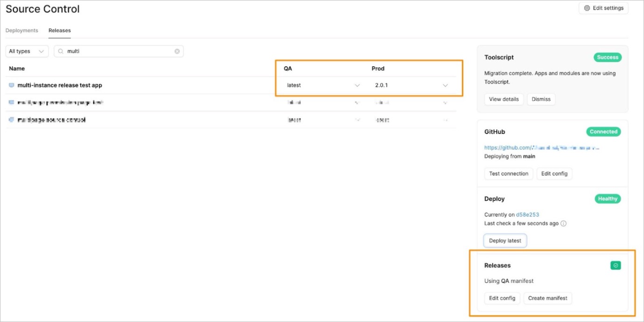Image resolution: width=644 pixels, height=322 pixels.
Task: Click the Create manifest button
Action: tap(548, 298)
